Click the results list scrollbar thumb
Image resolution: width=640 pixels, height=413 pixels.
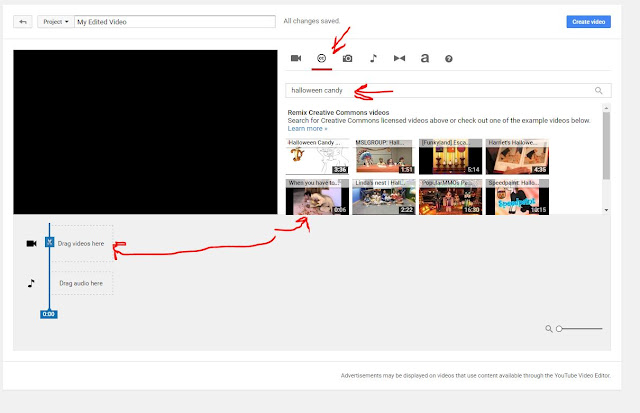click(606, 145)
